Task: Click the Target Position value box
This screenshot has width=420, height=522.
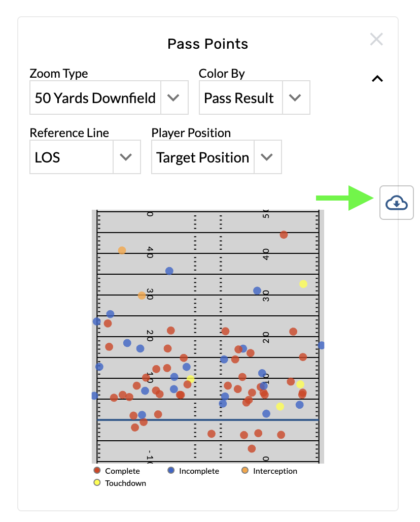Action: pyautogui.click(x=203, y=157)
